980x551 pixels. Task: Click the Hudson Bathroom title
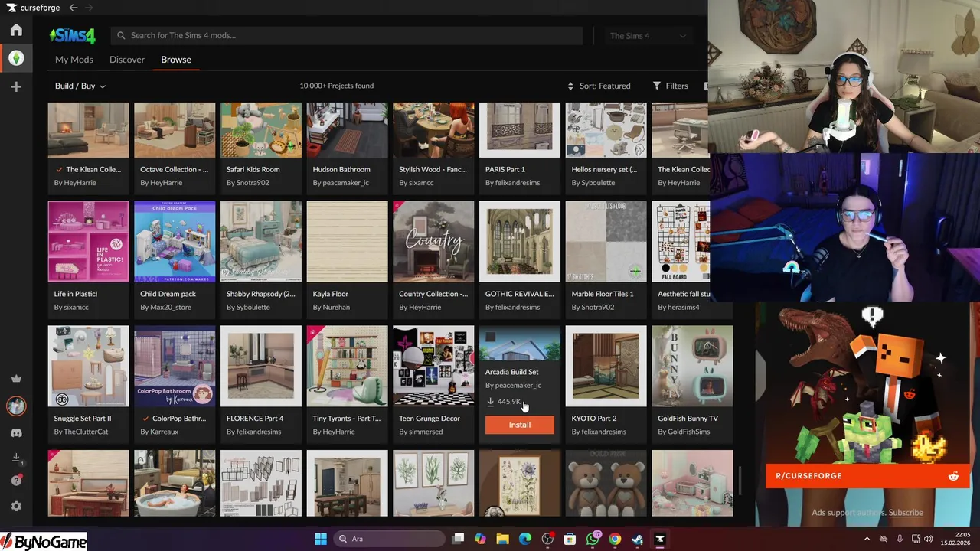341,169
